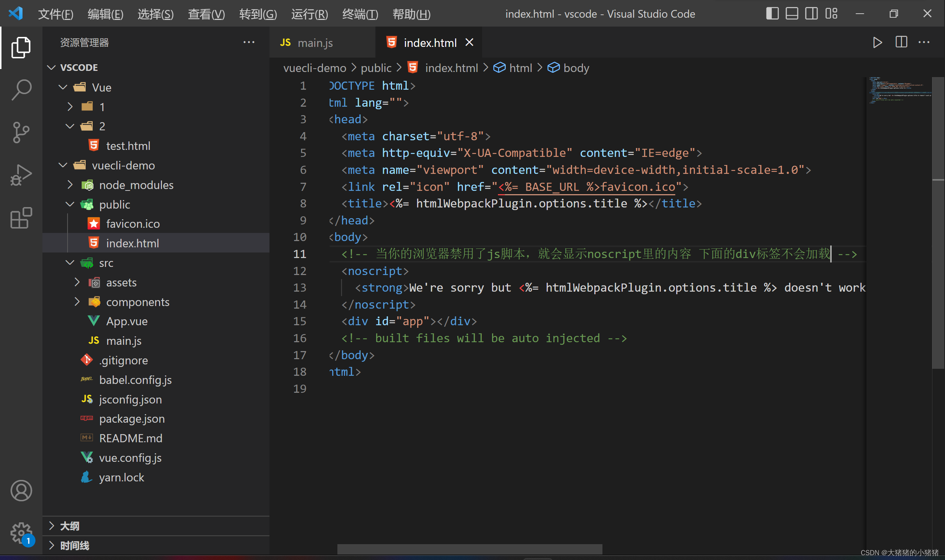
Task: Open the 运行(R) menu
Action: (x=310, y=14)
